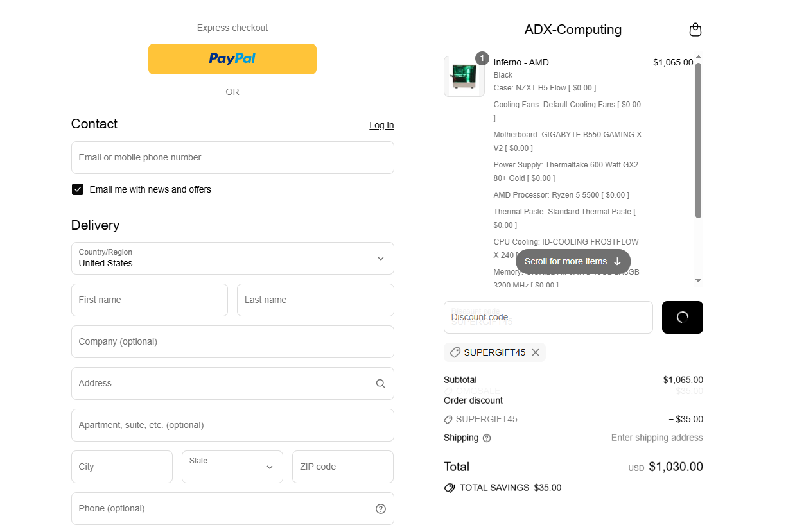
Task: Click the $1,065.00 item price
Action: [x=673, y=62]
